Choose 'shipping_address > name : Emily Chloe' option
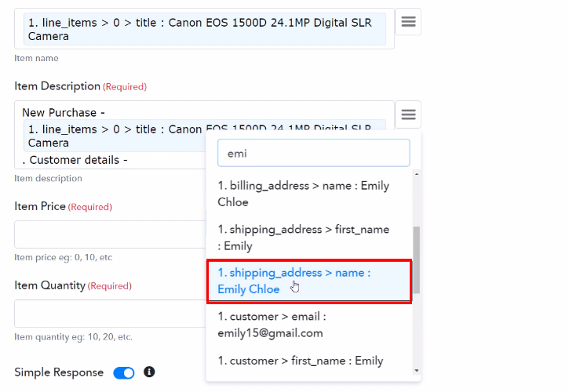Image resolution: width=569 pixels, height=392 pixels. (309, 281)
